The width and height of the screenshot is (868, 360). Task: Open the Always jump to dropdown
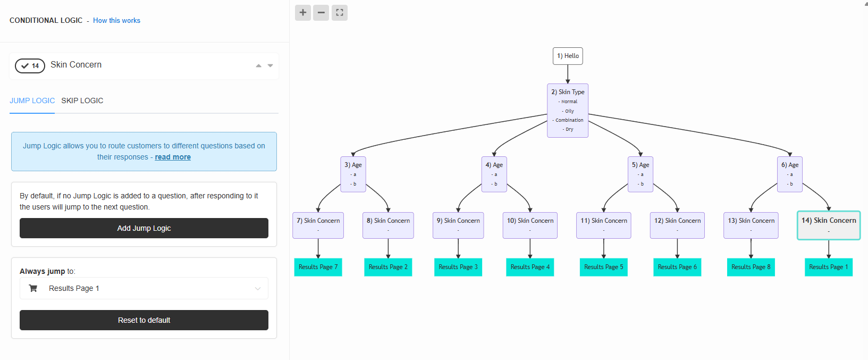click(144, 288)
